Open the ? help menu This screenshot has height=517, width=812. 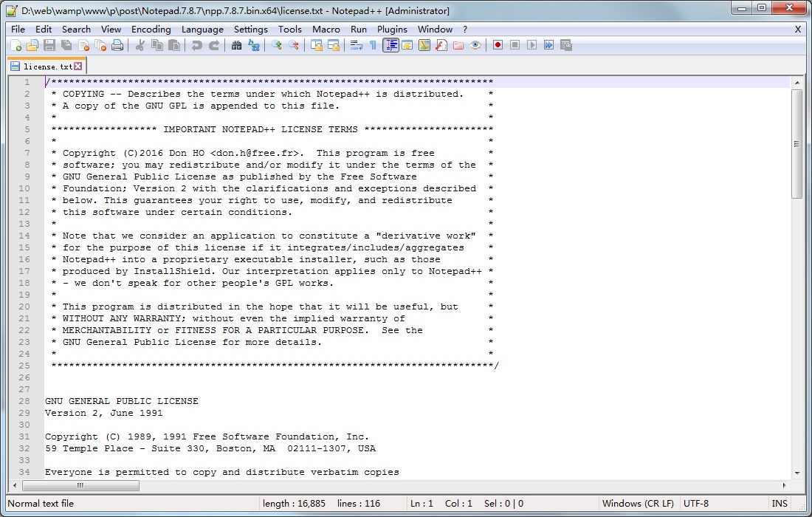[465, 30]
